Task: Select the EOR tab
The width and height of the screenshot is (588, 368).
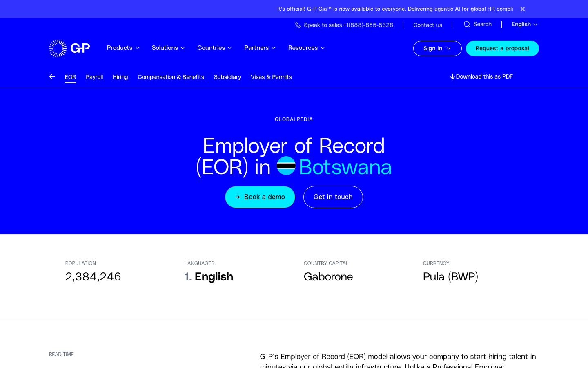Action: pyautogui.click(x=70, y=77)
